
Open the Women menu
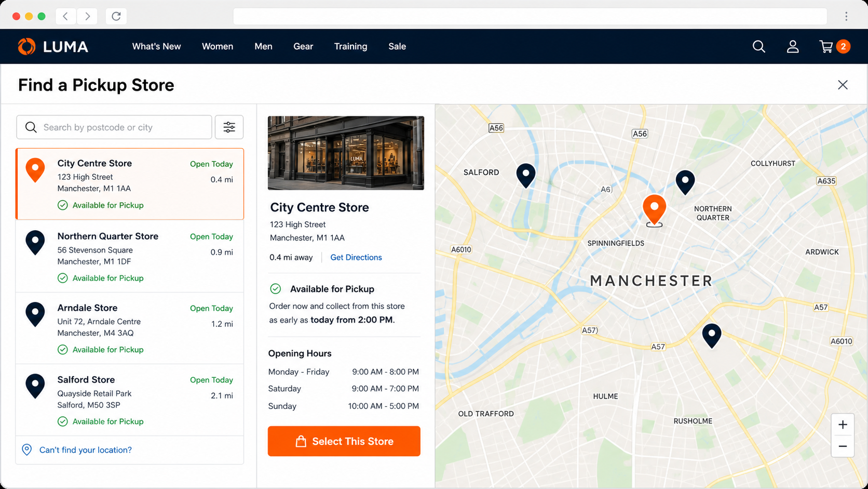(x=218, y=46)
